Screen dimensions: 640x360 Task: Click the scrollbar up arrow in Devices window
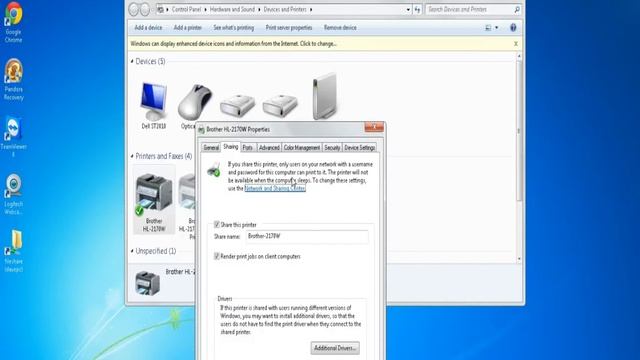519,56
